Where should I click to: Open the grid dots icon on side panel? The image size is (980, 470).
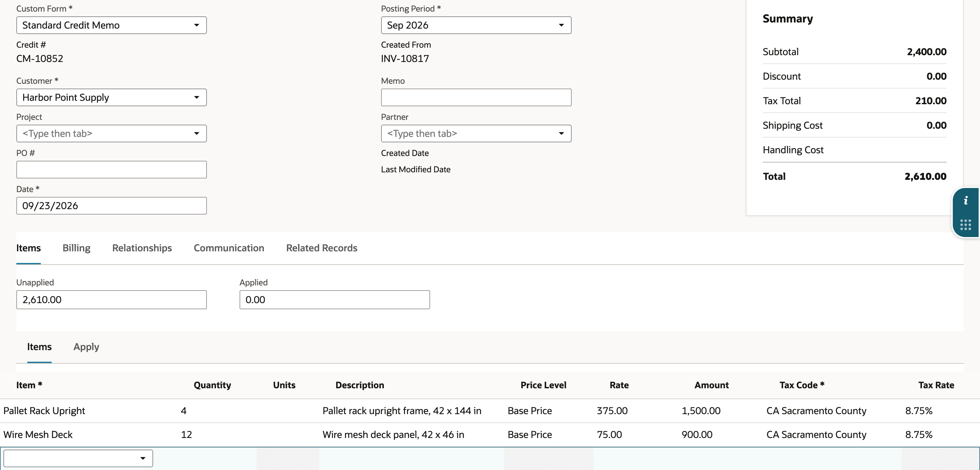pyautogui.click(x=966, y=225)
